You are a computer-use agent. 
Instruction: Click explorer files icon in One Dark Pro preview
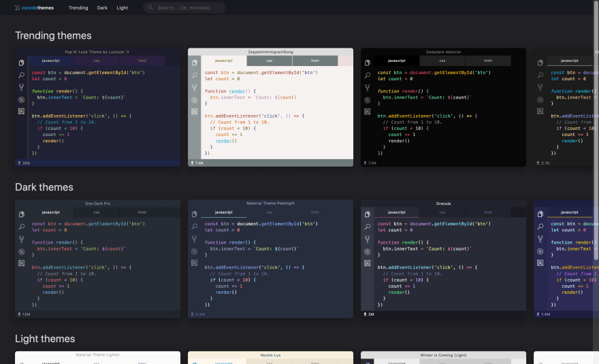coord(21,214)
